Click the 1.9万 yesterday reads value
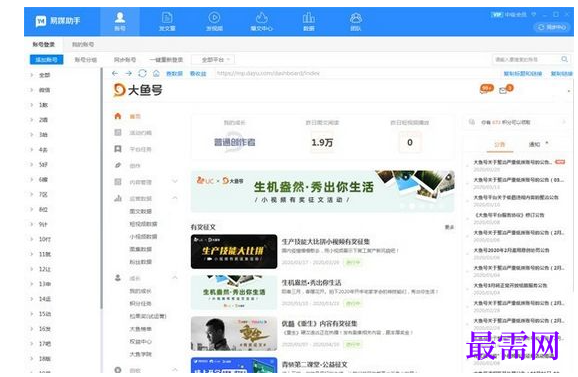Viewport: 578px width, 377px height. tap(322, 142)
